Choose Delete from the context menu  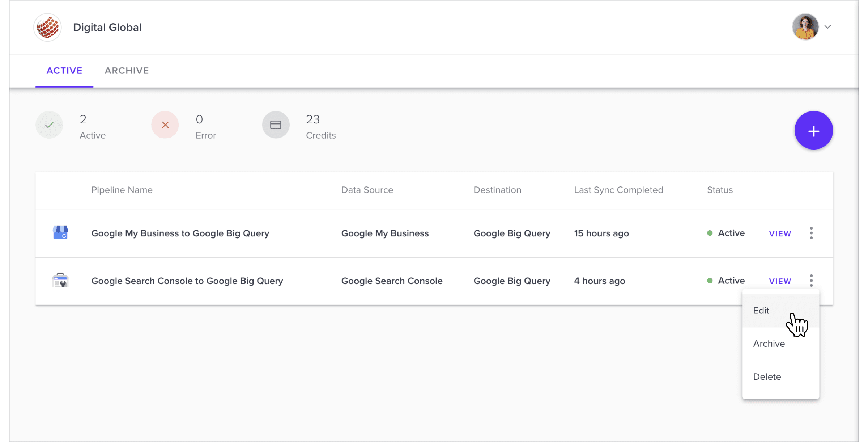781,377
